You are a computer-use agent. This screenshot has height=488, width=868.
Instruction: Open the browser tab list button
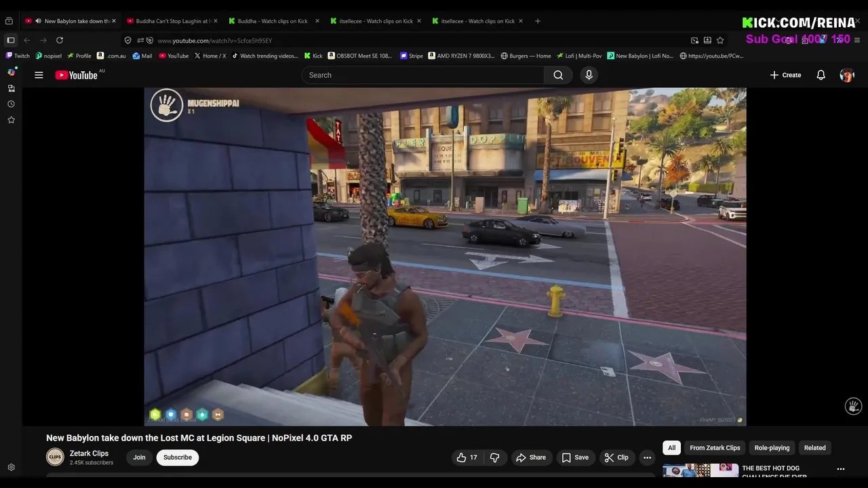(9, 21)
